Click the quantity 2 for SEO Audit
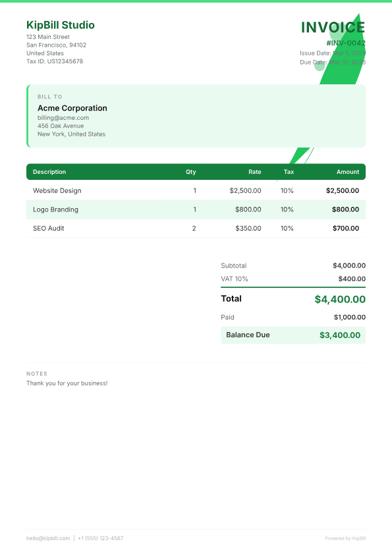This screenshot has height=554, width=392. tap(194, 228)
